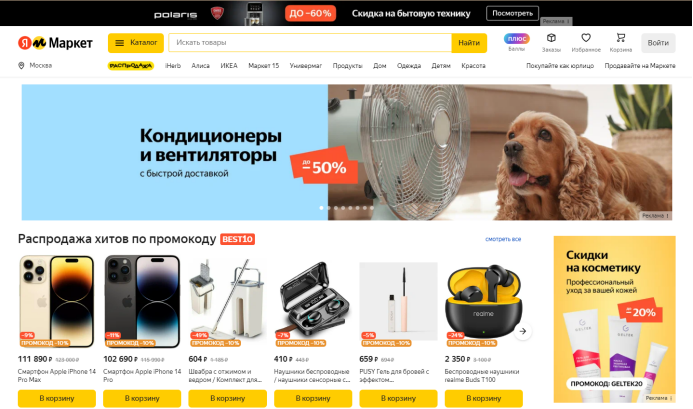
Task: Open the ИКЕА category
Action: (x=229, y=66)
